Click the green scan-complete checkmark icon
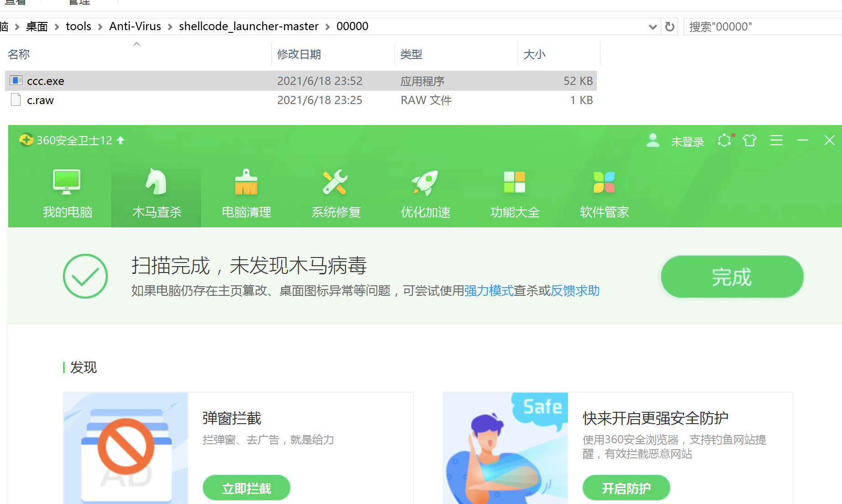Screen dimensions: 842x504 tap(85, 276)
